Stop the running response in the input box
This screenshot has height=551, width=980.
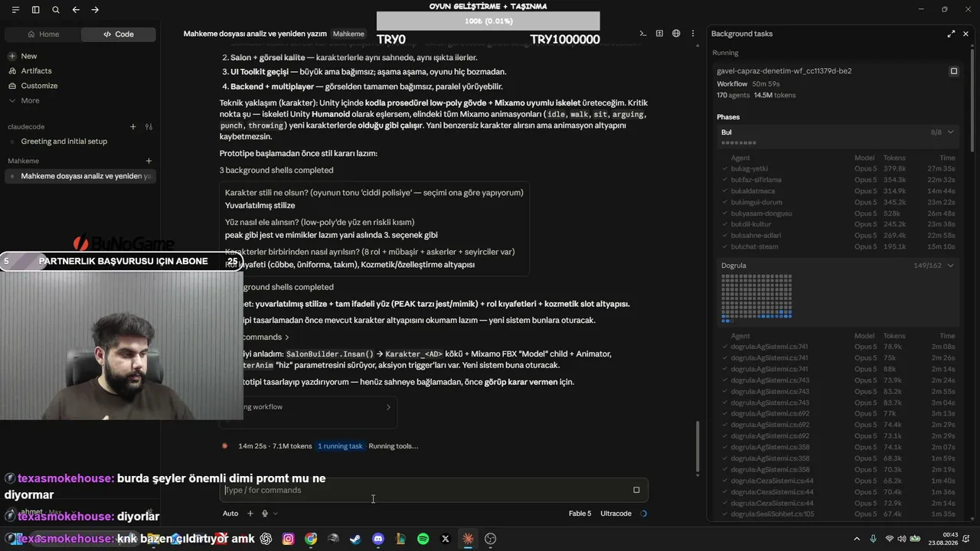tap(636, 490)
